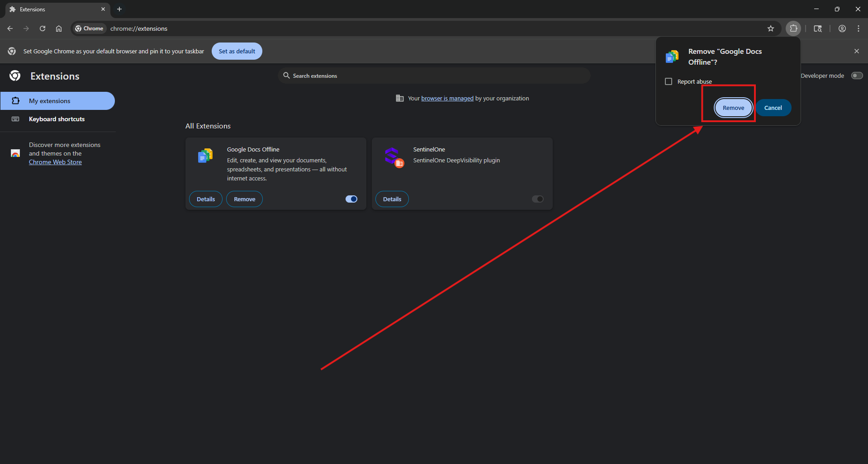This screenshot has height=464, width=868.
Task: Open the profile account icon
Action: coord(842,28)
